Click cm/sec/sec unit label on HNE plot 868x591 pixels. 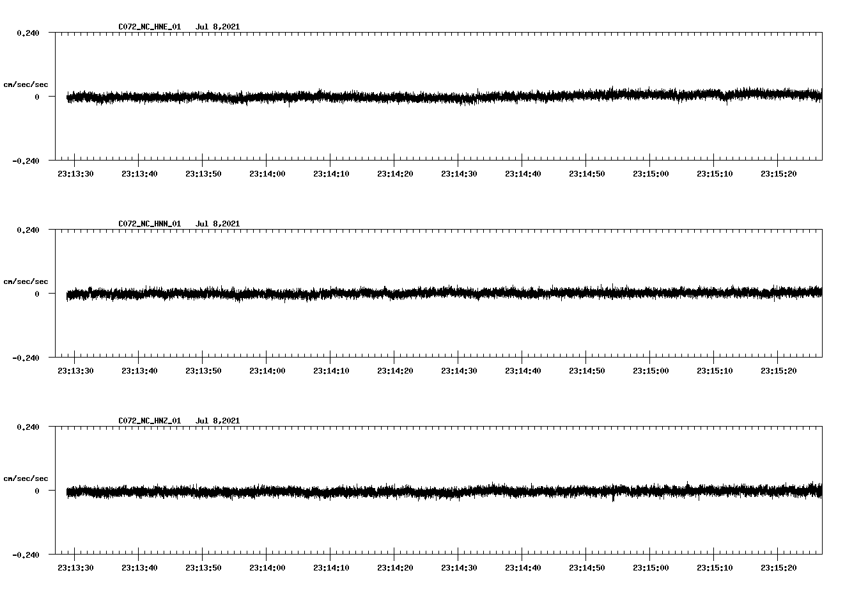pos(27,83)
